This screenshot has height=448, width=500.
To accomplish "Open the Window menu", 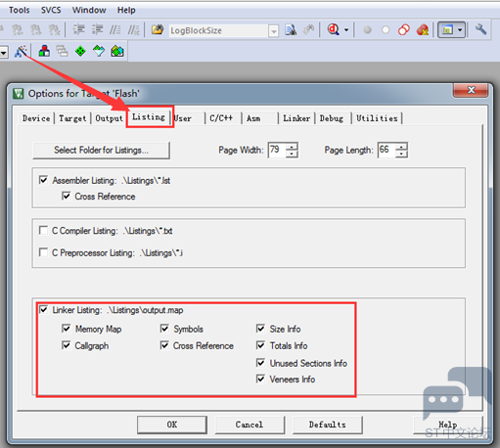I will [89, 10].
